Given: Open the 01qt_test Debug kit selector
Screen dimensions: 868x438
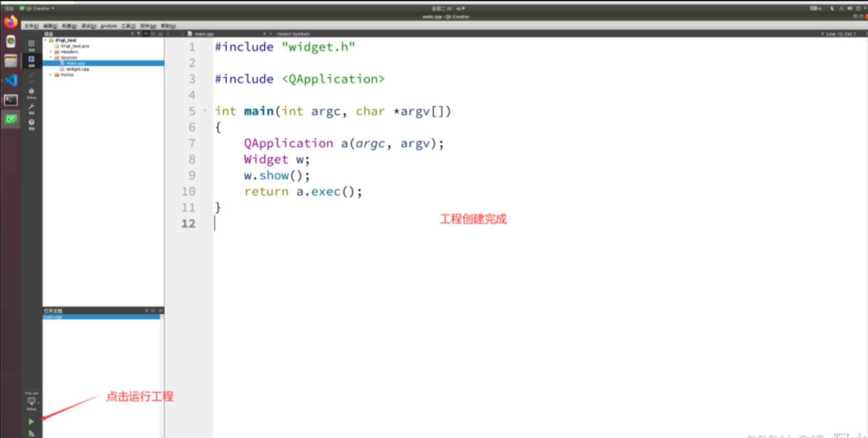Looking at the screenshot, I should tap(31, 401).
